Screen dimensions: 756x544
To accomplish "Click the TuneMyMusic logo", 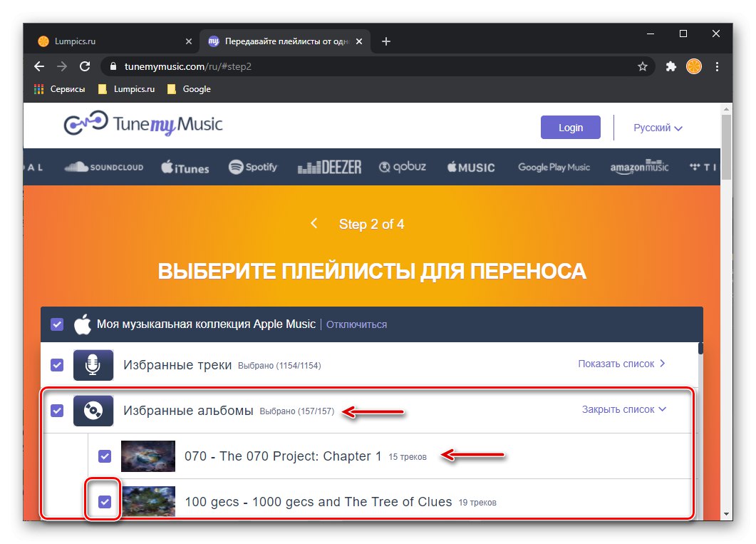I will coord(143,123).
